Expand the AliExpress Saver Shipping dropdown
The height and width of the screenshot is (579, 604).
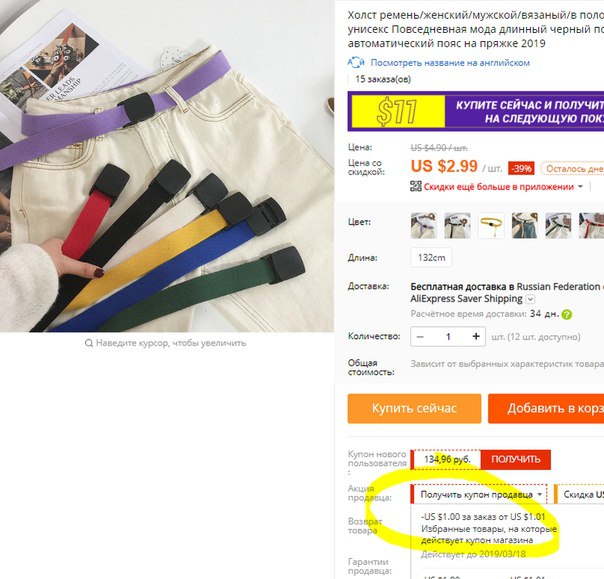530,299
